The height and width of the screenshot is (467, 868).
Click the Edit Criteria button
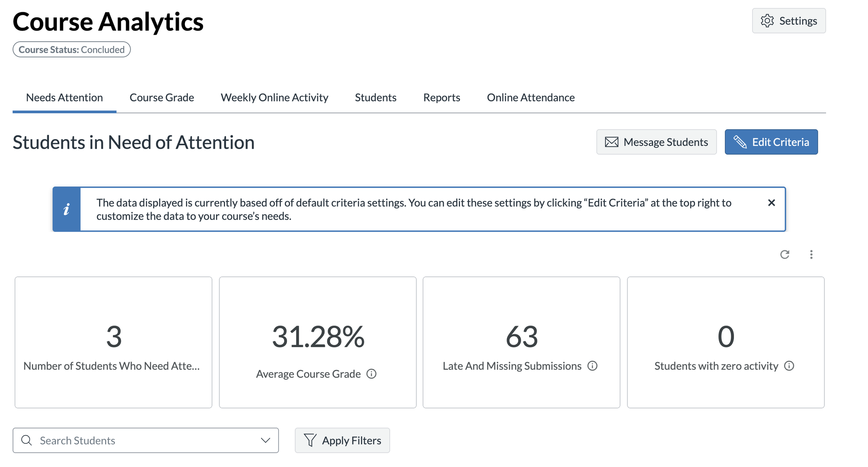point(771,142)
